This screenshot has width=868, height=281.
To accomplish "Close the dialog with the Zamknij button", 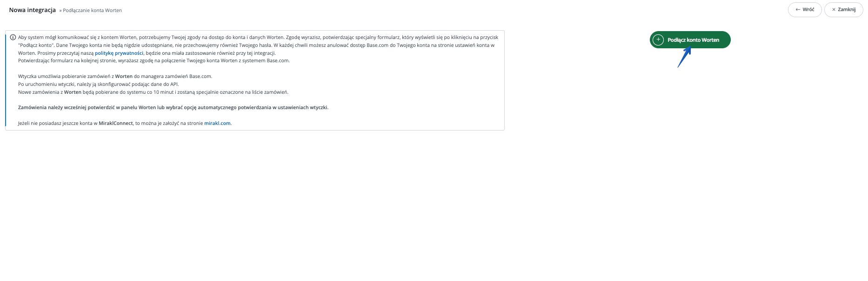I will click(843, 10).
